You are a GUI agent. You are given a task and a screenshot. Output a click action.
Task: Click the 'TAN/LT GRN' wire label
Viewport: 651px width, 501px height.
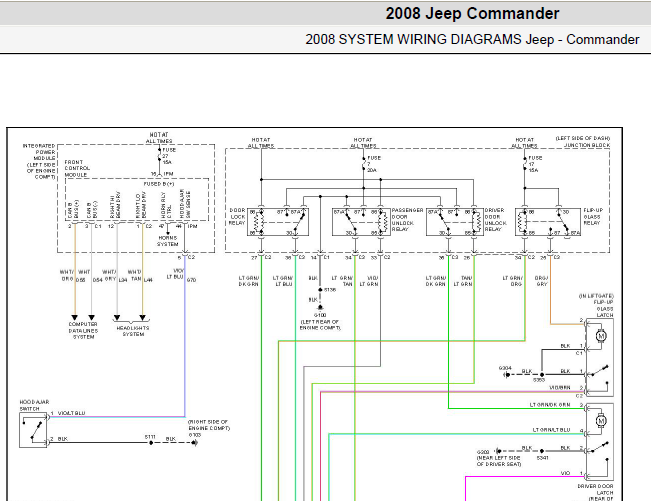point(463,281)
